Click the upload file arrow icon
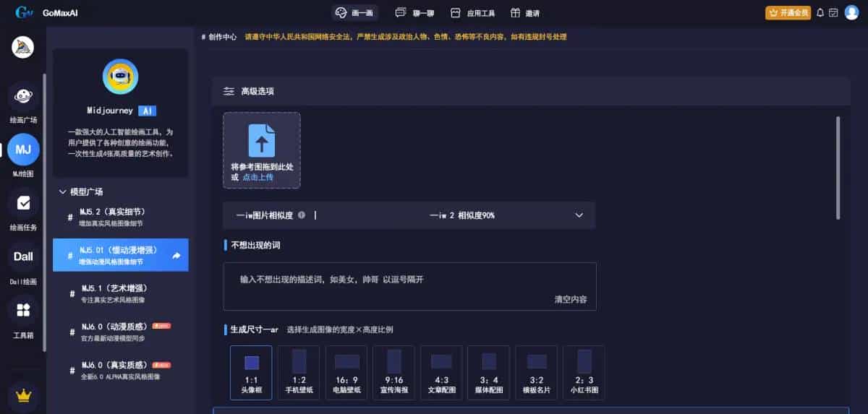 (x=261, y=141)
